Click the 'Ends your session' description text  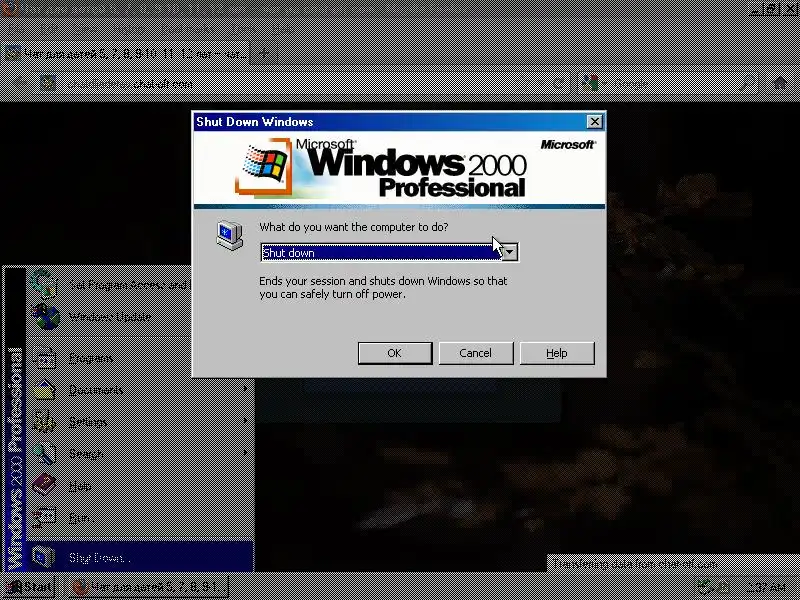pos(383,288)
